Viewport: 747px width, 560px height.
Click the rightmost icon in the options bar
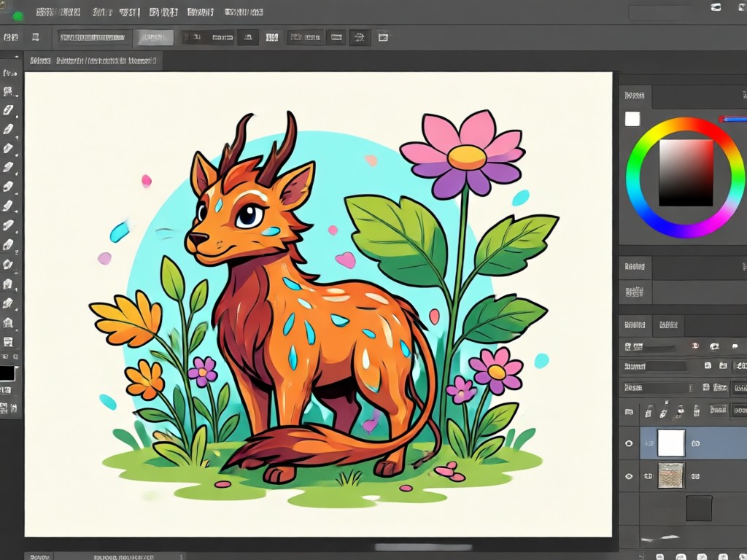point(384,37)
